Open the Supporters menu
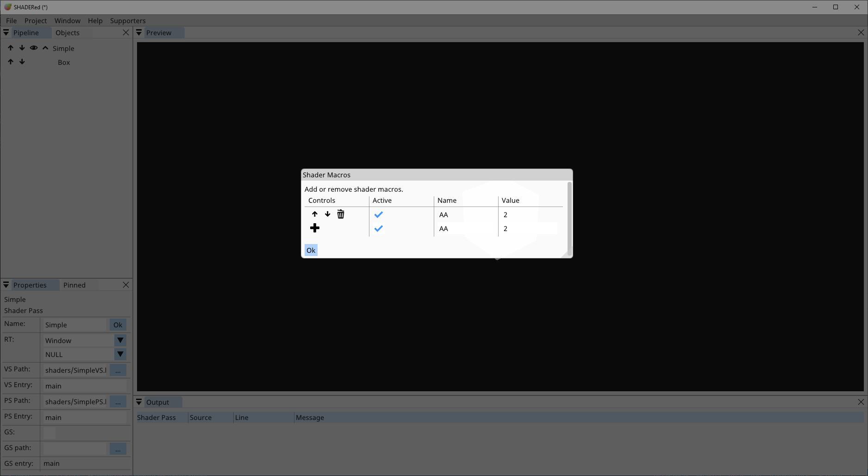The width and height of the screenshot is (868, 476). coord(128,20)
